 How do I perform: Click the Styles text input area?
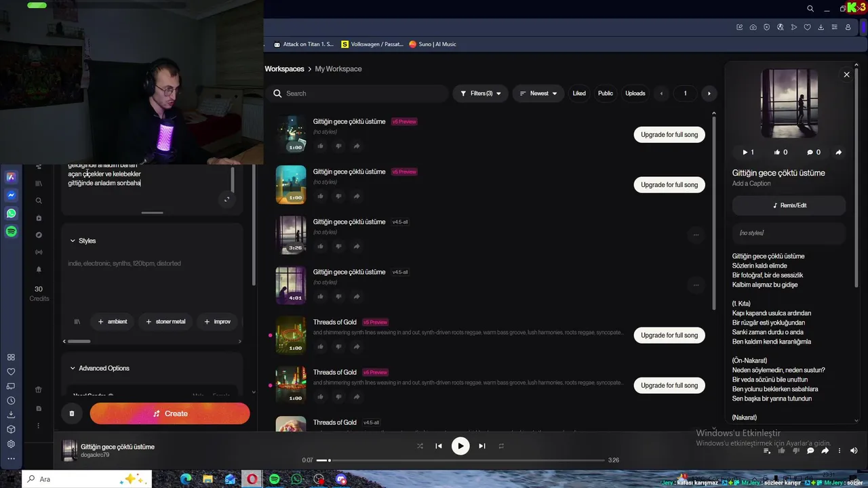coord(152,281)
